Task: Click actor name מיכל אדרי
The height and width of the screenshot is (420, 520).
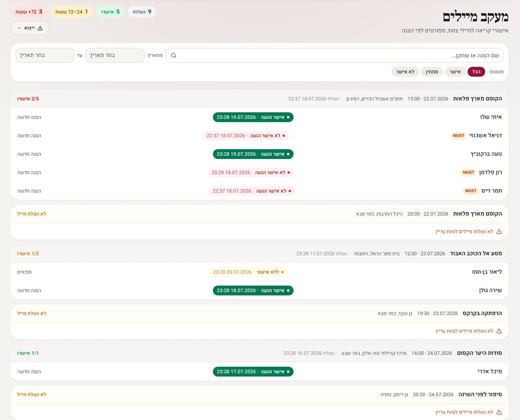Action: tap(490, 372)
